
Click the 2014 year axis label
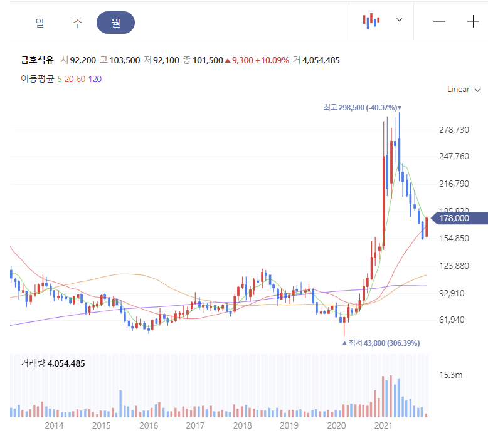click(54, 425)
